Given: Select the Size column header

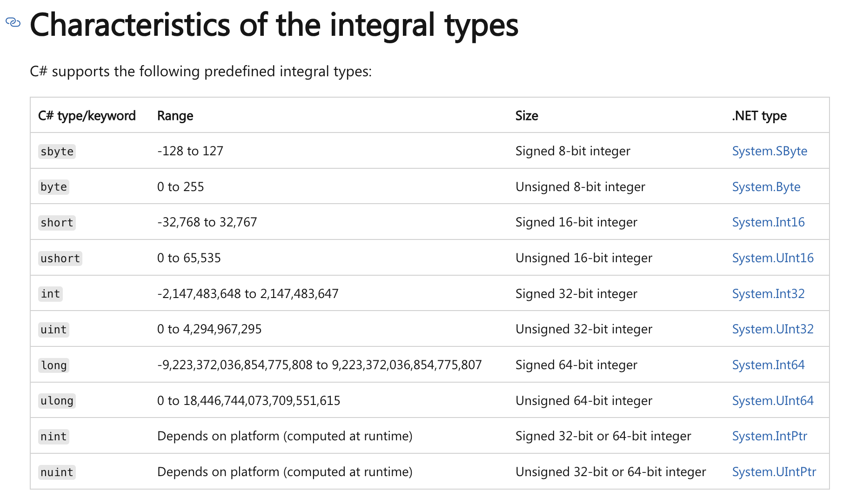Looking at the screenshot, I should point(527,116).
